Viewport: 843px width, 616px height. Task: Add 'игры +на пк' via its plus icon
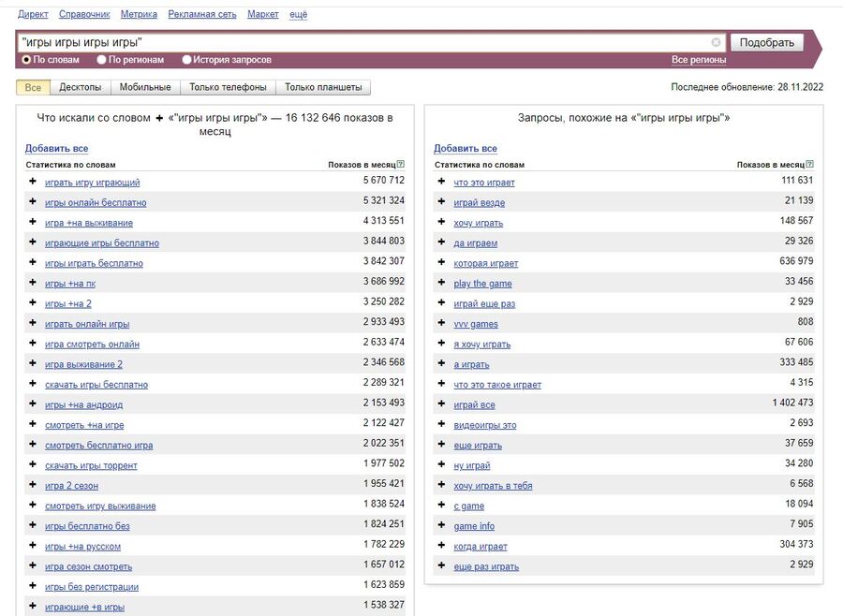(33, 282)
